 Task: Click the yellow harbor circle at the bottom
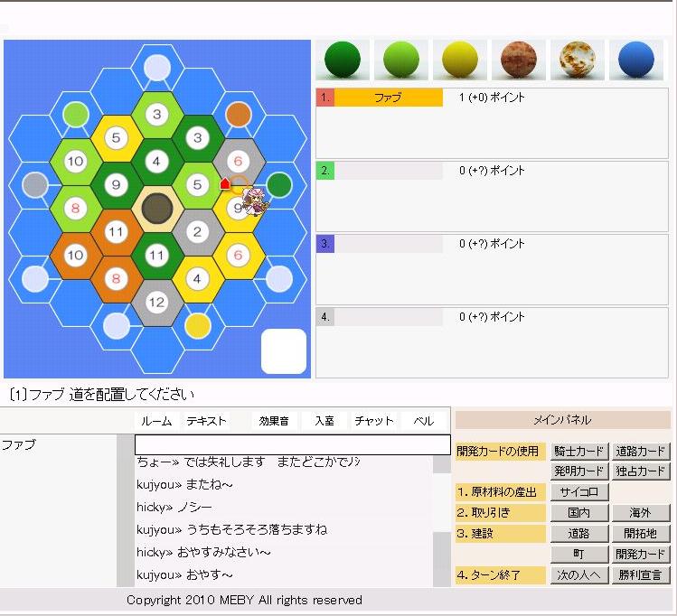pos(198,326)
